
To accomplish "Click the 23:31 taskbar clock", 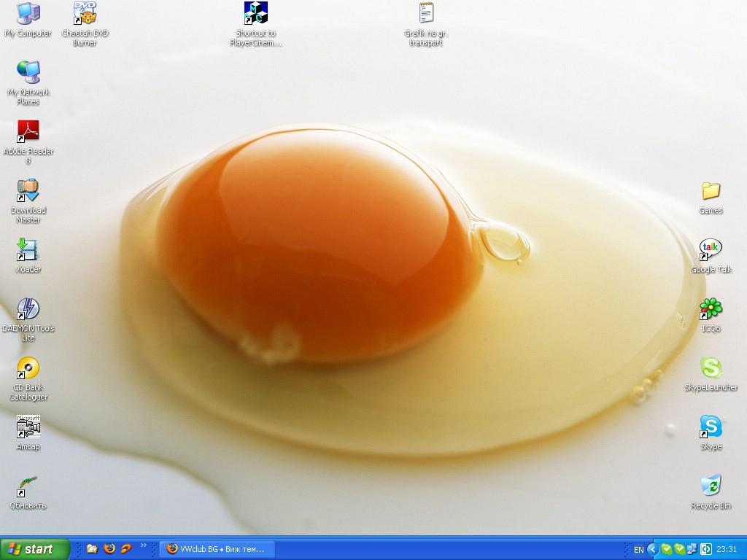I will (727, 549).
